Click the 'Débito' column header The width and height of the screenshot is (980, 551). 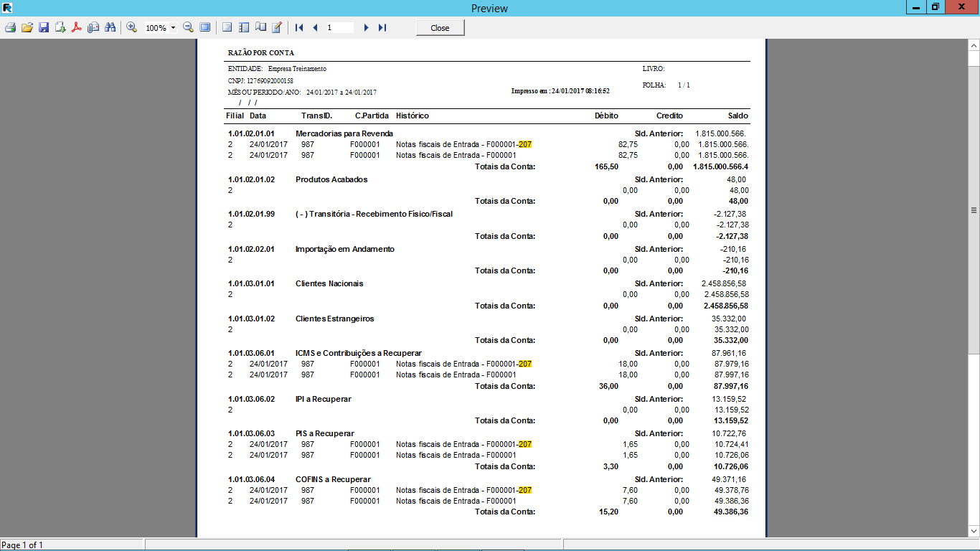click(x=606, y=116)
